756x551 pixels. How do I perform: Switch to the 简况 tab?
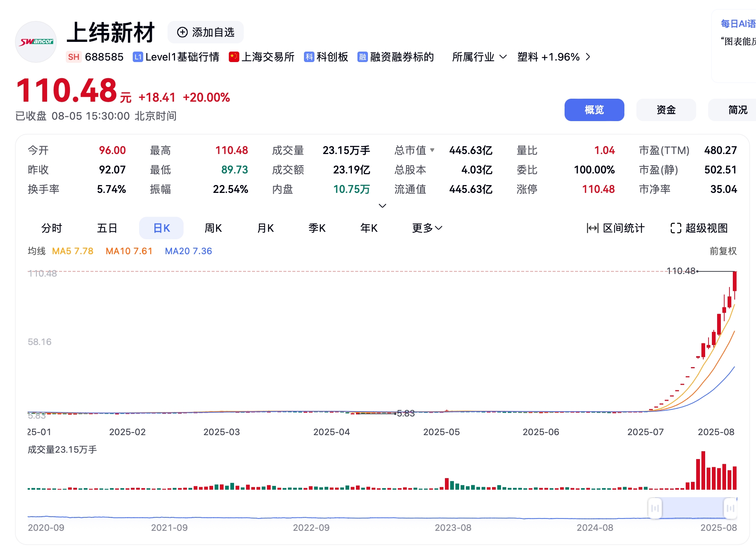[x=733, y=110]
